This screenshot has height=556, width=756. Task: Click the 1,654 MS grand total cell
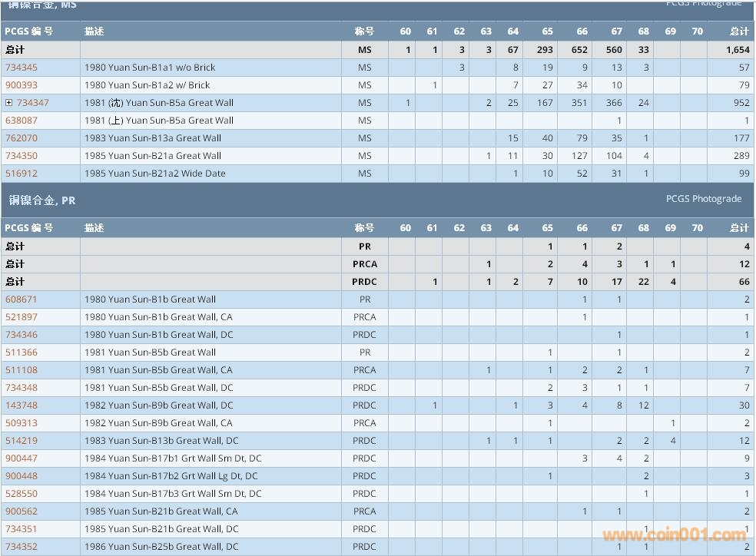click(737, 50)
